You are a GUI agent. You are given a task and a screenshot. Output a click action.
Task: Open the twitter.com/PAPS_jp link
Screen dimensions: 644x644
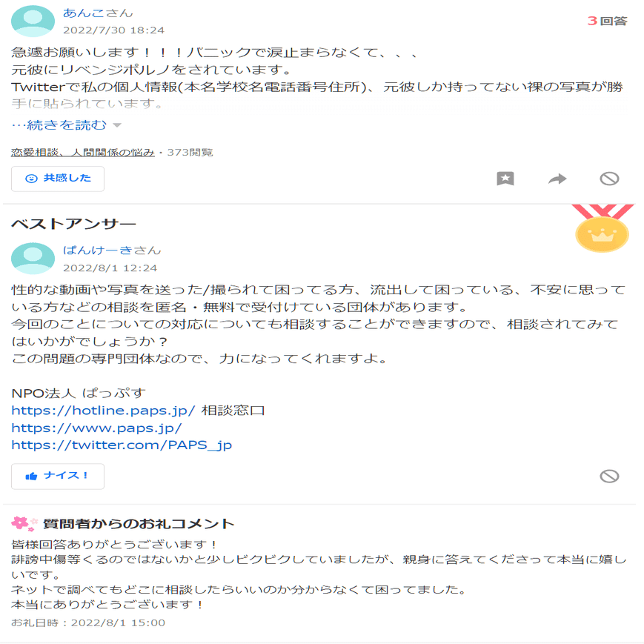pos(122,445)
